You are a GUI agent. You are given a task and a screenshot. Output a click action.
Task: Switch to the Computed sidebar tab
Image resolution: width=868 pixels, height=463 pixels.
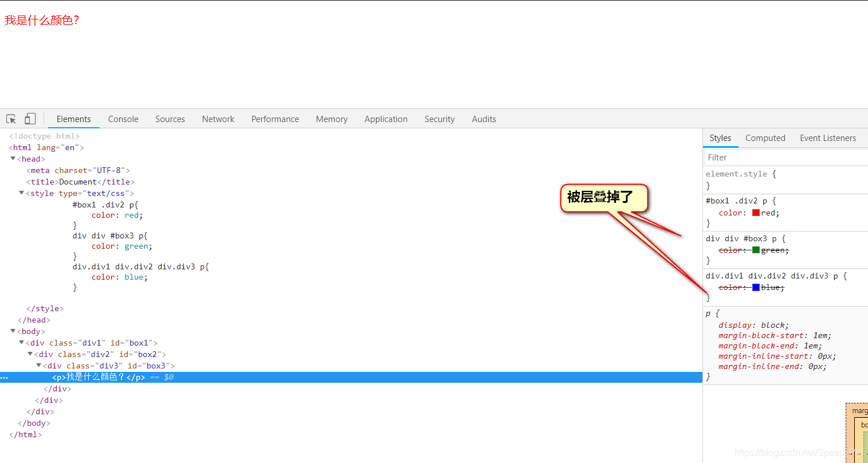click(x=765, y=138)
